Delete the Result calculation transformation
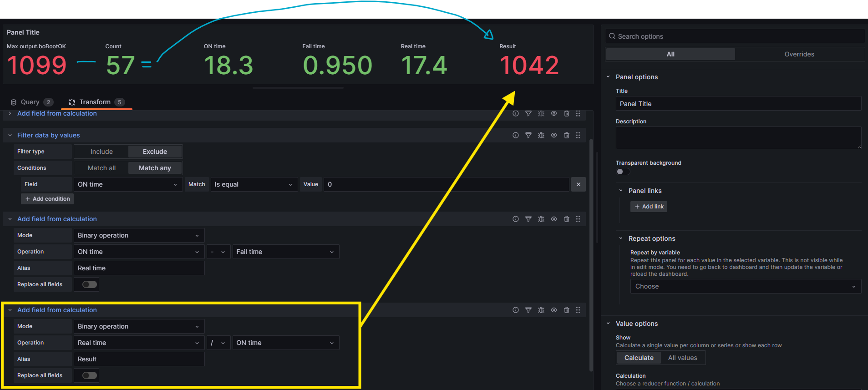 567,310
